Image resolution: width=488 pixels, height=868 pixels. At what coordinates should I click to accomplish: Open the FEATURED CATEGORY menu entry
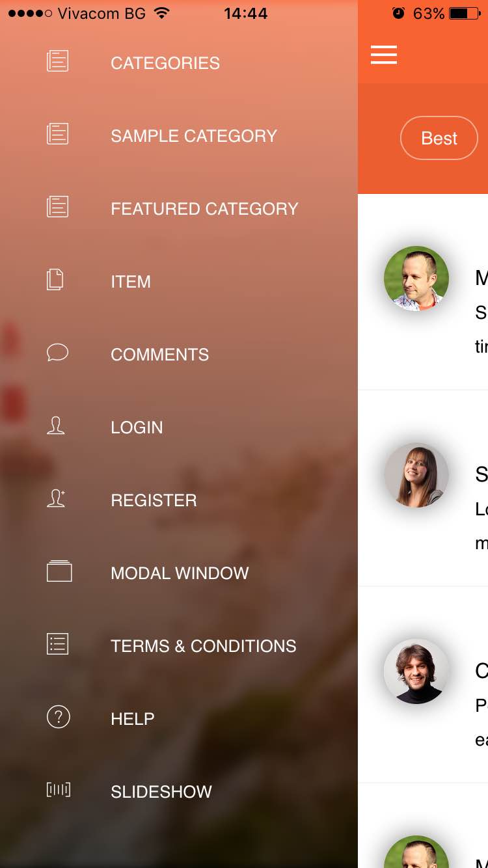click(204, 209)
